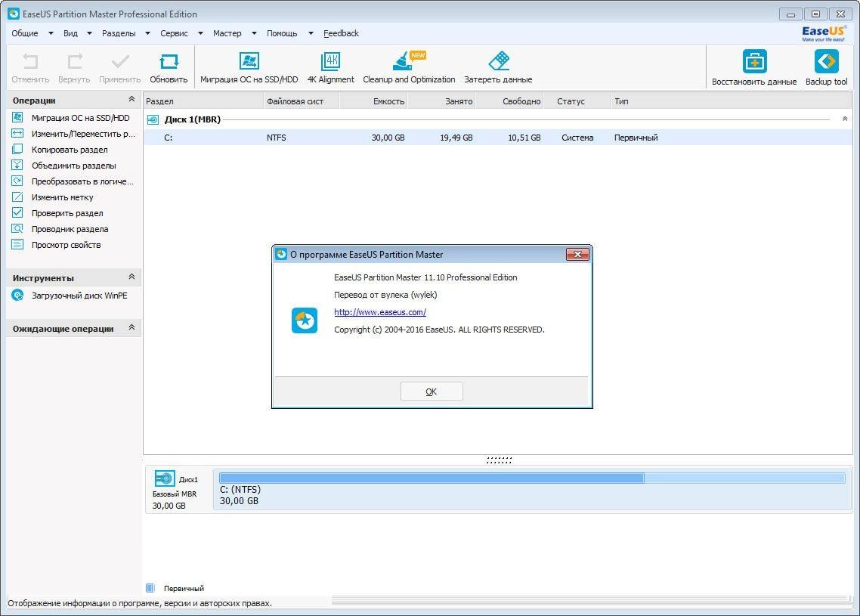Confirm the about dialog with OK
Viewport: 860px width, 616px height.
(x=432, y=391)
